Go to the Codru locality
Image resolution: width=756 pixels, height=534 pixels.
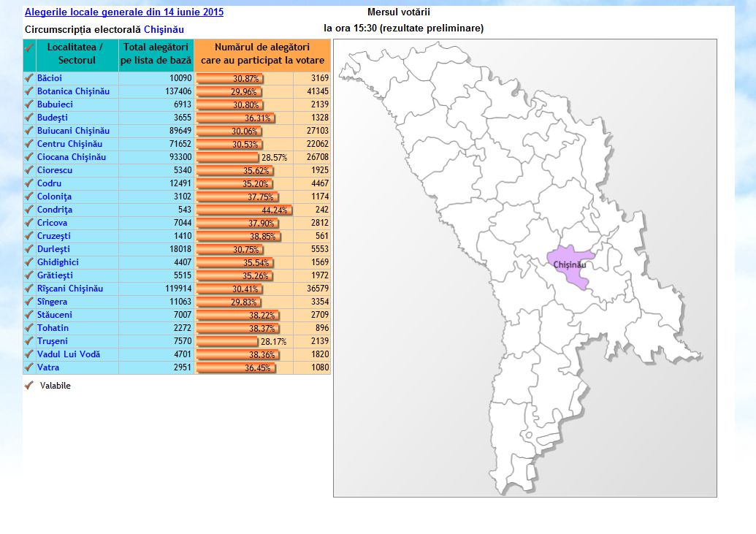pos(49,183)
